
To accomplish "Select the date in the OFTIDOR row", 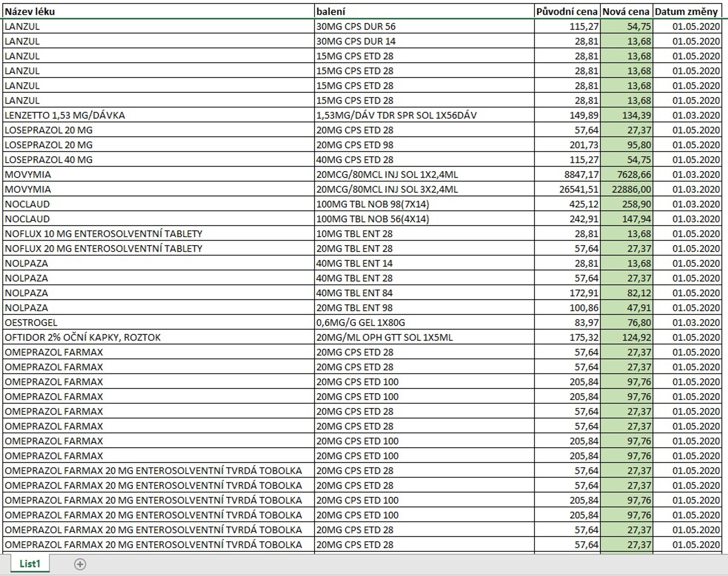I will [x=687, y=337].
